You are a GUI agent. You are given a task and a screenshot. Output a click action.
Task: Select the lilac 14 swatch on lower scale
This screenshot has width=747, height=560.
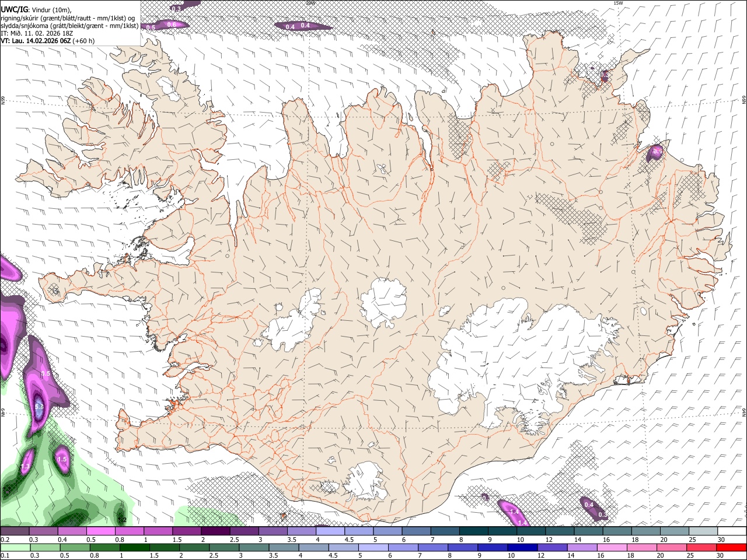(582, 547)
